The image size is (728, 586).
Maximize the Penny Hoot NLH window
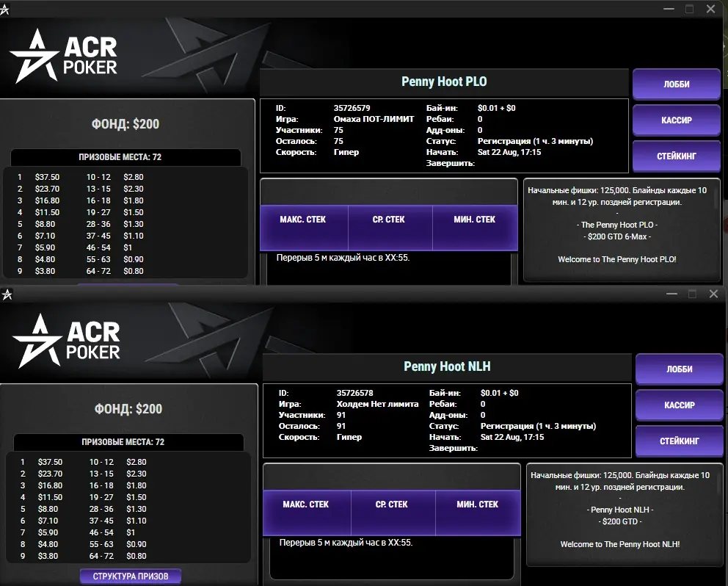click(x=692, y=294)
